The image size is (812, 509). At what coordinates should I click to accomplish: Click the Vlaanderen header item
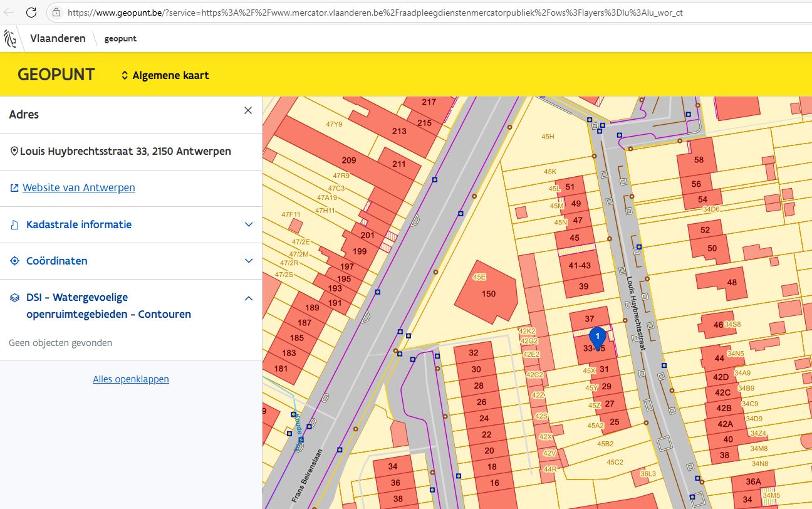pos(58,38)
